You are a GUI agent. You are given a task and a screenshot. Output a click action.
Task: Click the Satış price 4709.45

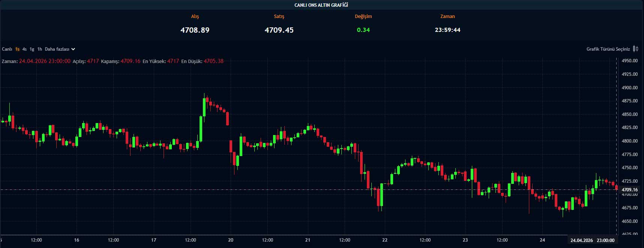[x=279, y=30]
